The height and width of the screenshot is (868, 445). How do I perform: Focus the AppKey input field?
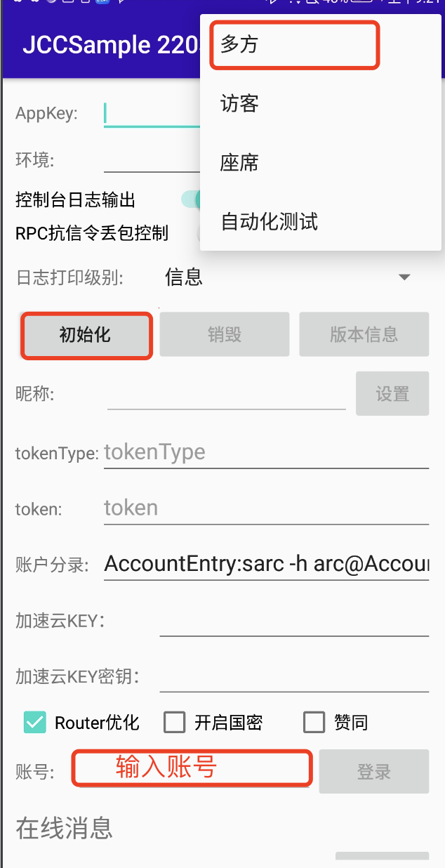(152, 114)
